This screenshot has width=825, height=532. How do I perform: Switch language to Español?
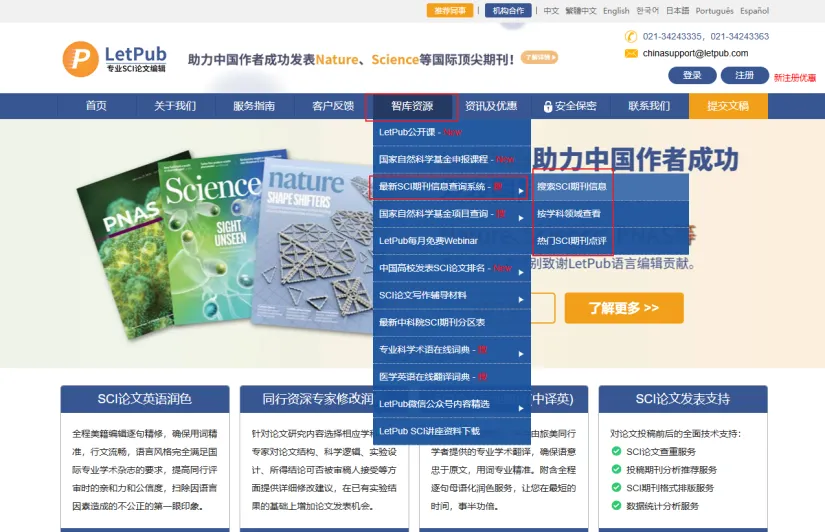[754, 11]
